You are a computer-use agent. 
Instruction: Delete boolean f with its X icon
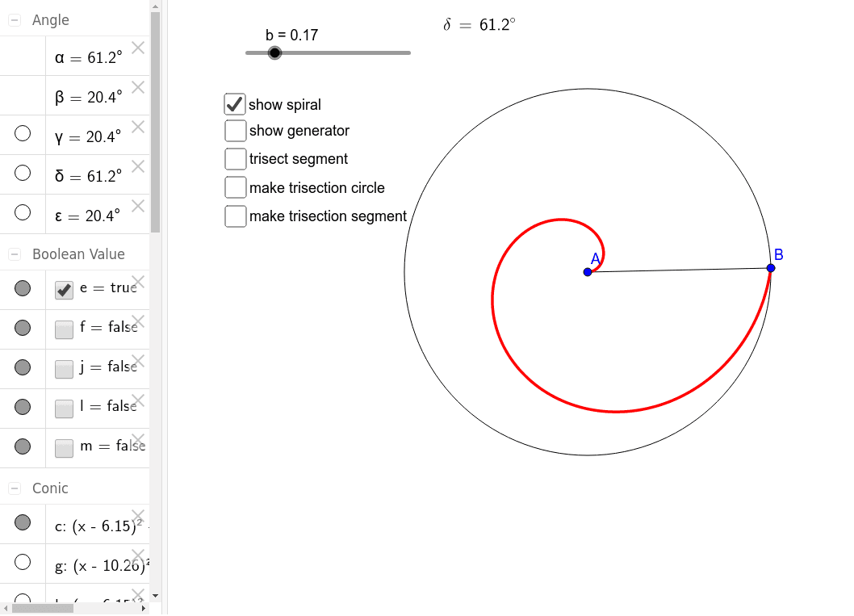coord(137,321)
